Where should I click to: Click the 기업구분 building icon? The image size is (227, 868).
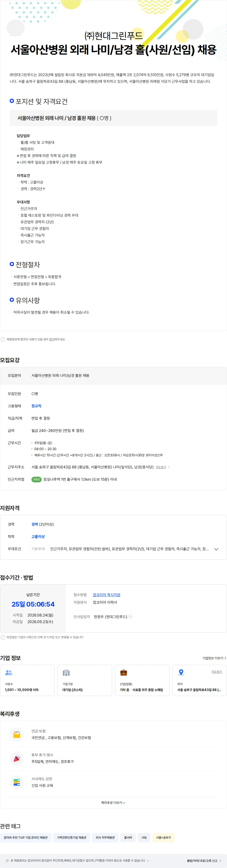point(66,673)
